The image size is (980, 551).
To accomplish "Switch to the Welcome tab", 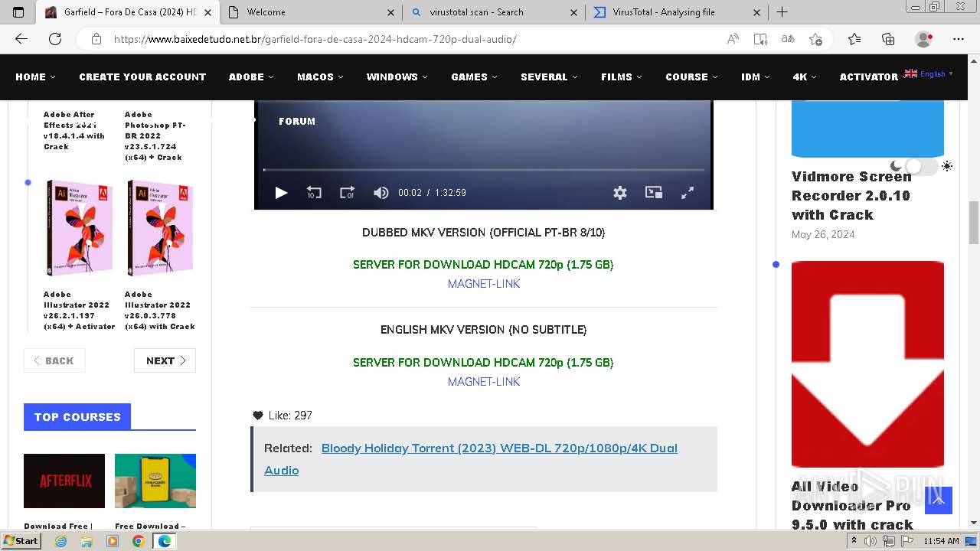I will tap(311, 12).
